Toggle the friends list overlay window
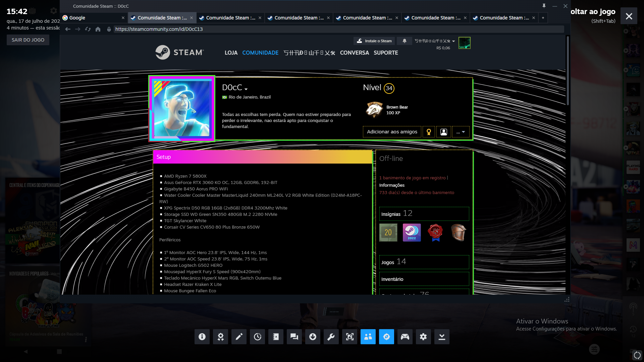This screenshot has height=362, width=644. [x=368, y=337]
